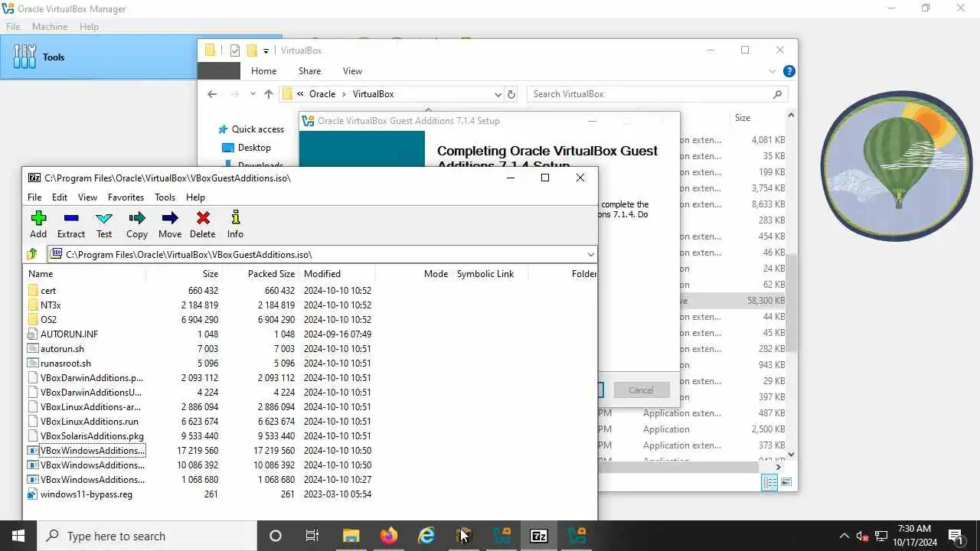Open the Home tab in Explorer
This screenshot has width=980, height=551.
click(263, 71)
